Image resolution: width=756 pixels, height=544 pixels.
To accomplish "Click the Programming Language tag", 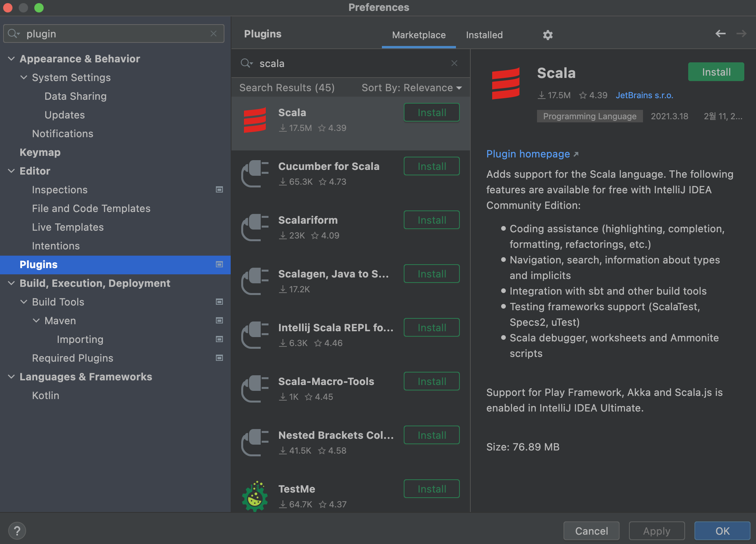I will (590, 116).
